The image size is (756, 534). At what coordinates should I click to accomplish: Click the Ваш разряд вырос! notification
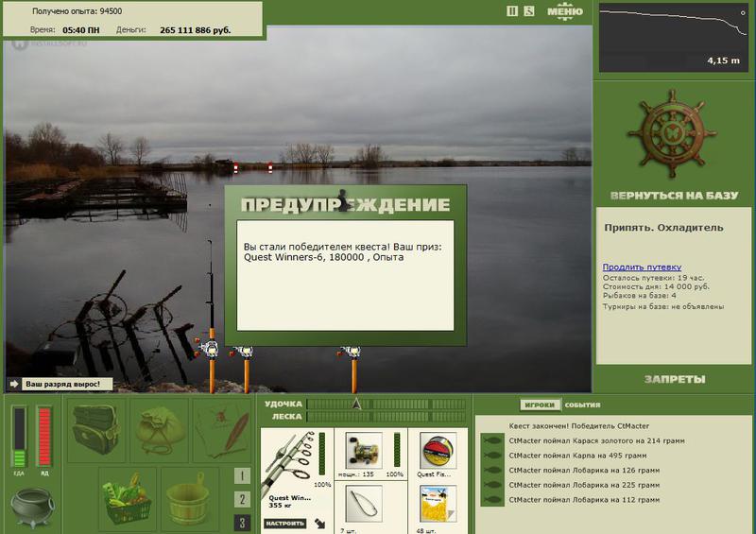point(67,384)
